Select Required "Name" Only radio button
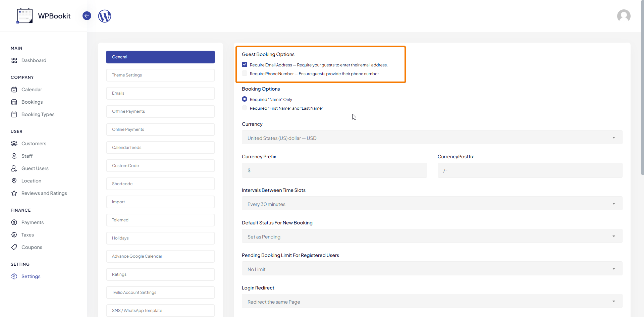The width and height of the screenshot is (644, 317). pos(245,99)
